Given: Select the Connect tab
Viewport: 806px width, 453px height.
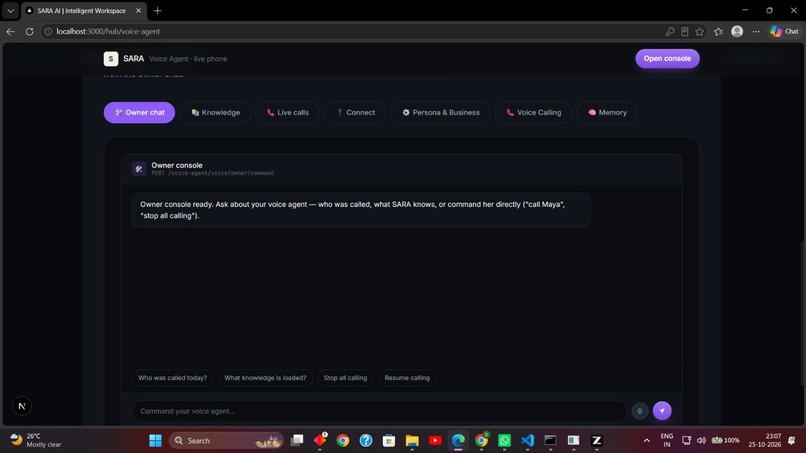Looking at the screenshot, I should coord(355,113).
